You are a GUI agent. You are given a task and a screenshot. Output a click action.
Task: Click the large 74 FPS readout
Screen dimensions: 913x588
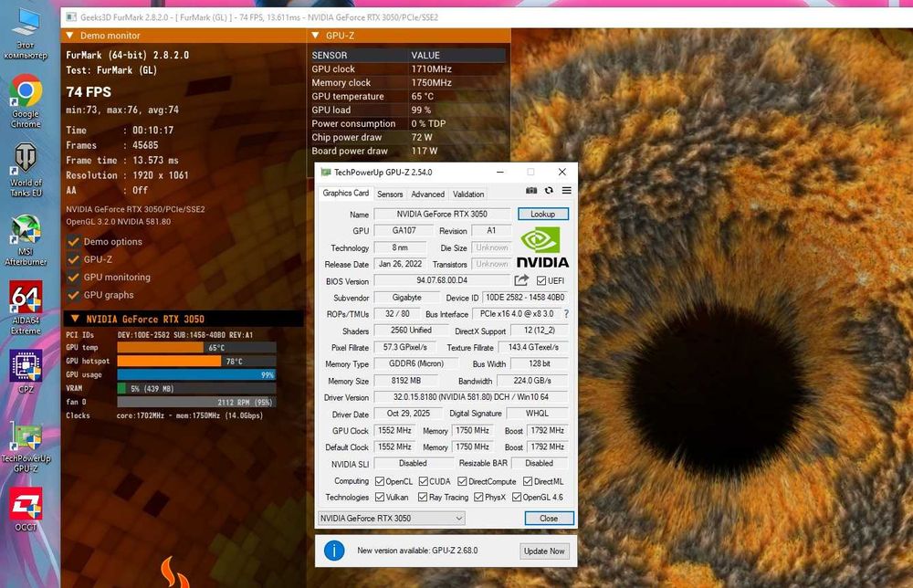89,92
